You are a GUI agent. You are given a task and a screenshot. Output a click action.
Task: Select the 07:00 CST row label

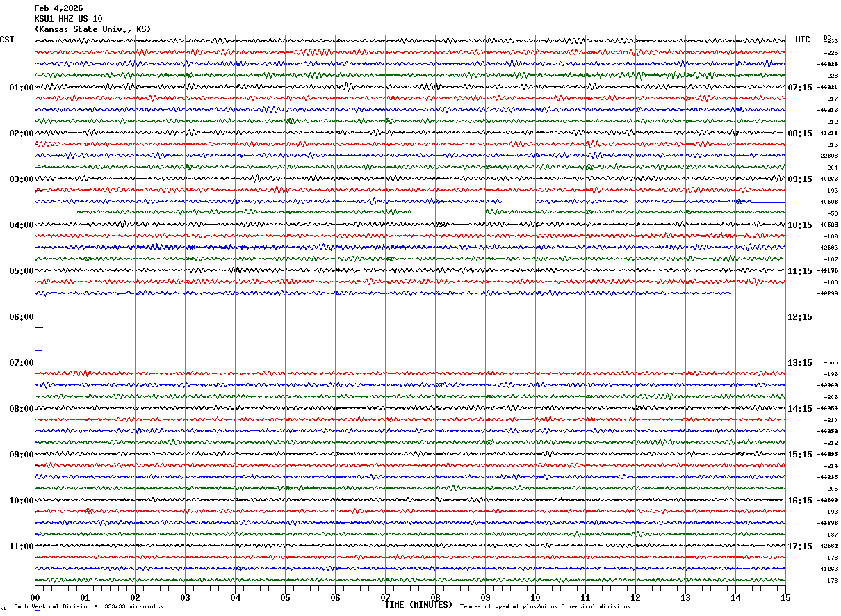point(21,363)
